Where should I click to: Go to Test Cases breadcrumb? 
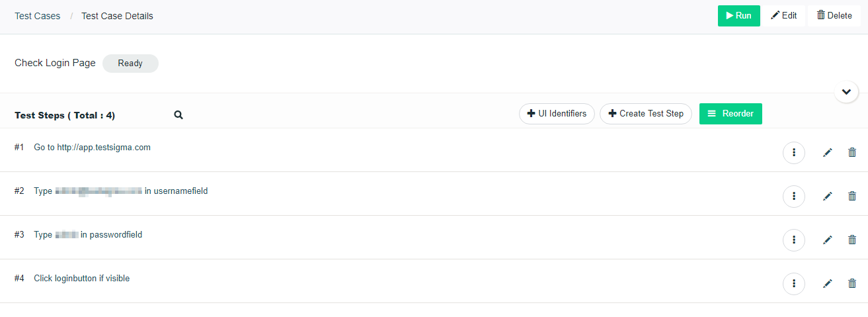[x=38, y=16]
